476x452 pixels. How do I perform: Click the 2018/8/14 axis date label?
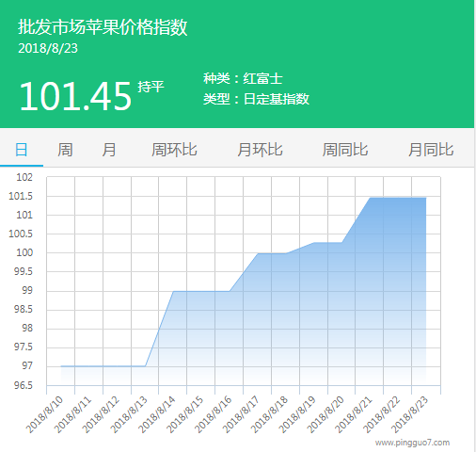click(x=156, y=414)
